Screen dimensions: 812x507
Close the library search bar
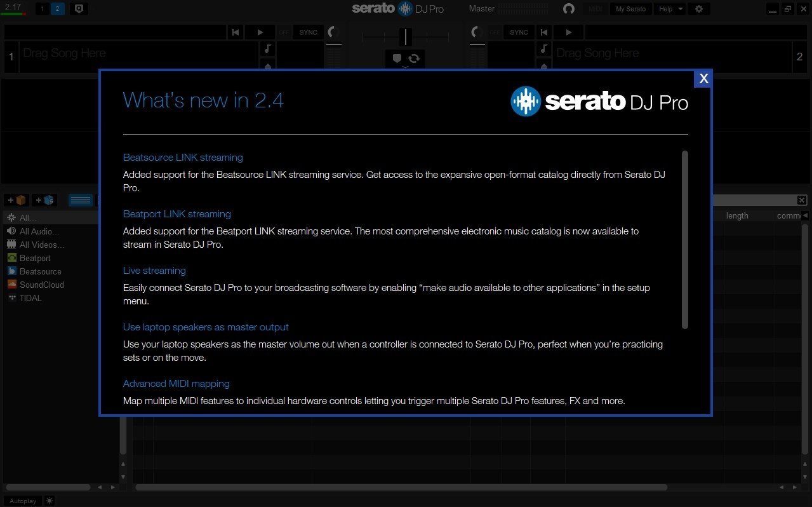(802, 200)
